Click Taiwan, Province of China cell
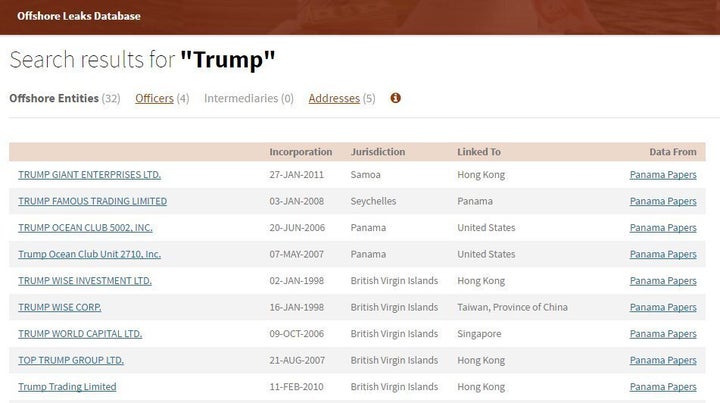The width and height of the screenshot is (720, 403). [512, 307]
